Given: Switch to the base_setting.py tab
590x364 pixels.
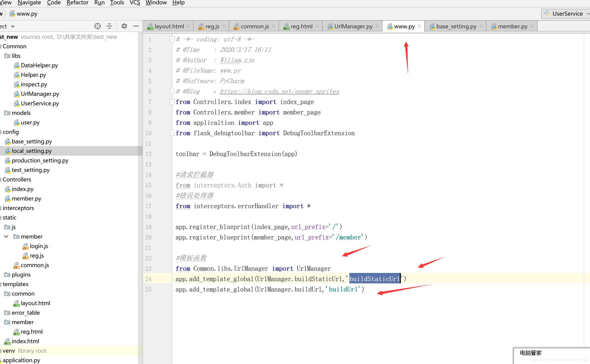Looking at the screenshot, I should [x=456, y=26].
